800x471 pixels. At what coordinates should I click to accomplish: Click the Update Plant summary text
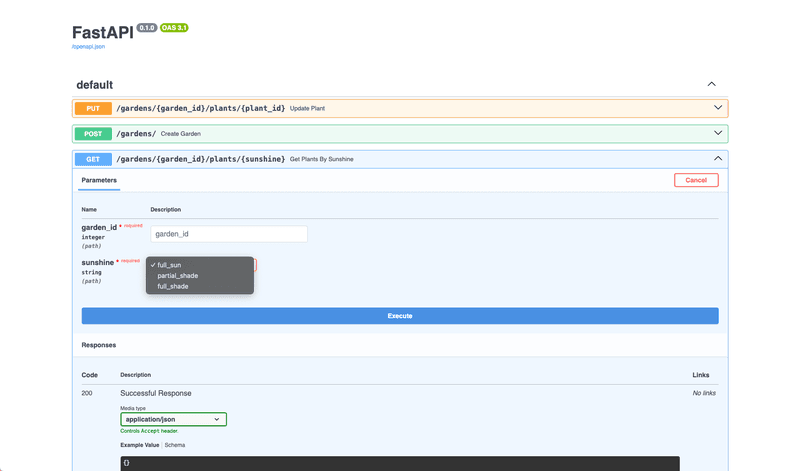click(x=307, y=108)
